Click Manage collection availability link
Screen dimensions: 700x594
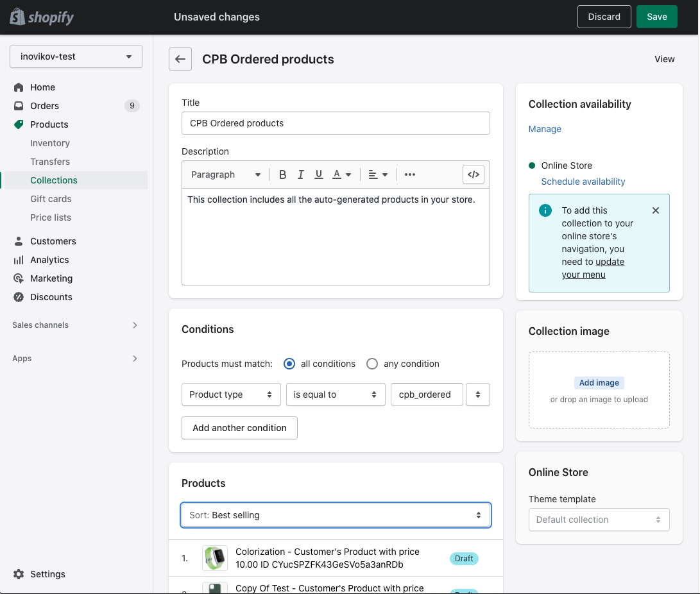tap(545, 129)
